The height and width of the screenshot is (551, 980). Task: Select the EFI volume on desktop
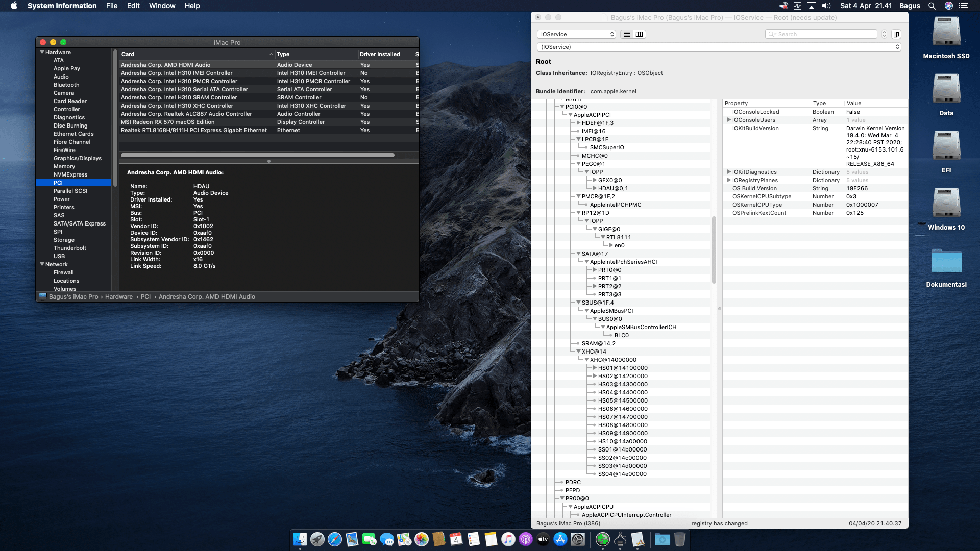[x=946, y=146]
